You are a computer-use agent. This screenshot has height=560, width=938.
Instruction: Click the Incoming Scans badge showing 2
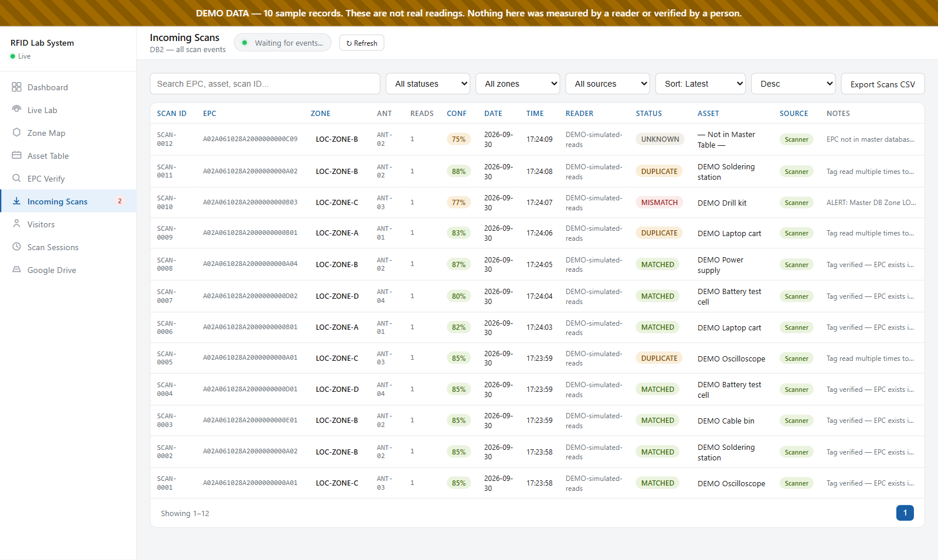(120, 201)
